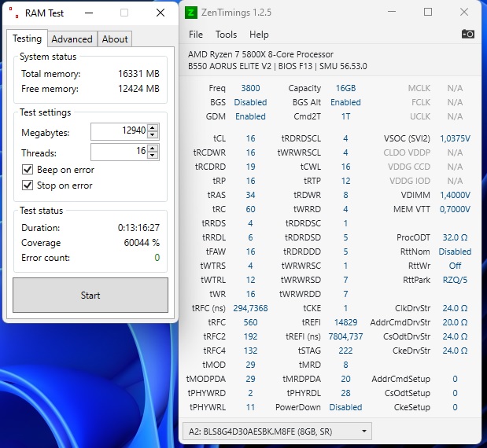The width and height of the screenshot is (487, 448).
Task: Click the RAM Test title bar icon
Action: point(13,13)
